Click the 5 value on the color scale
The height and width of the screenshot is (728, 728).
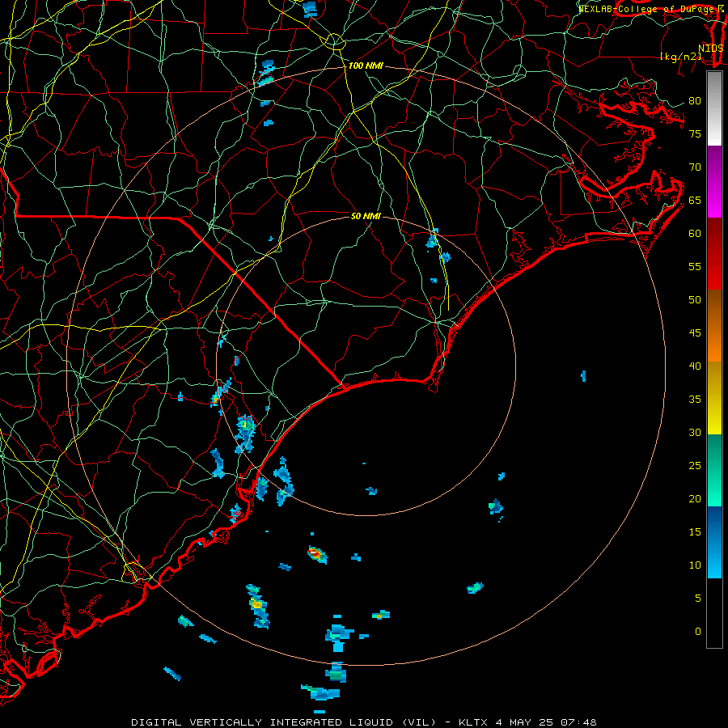698,599
